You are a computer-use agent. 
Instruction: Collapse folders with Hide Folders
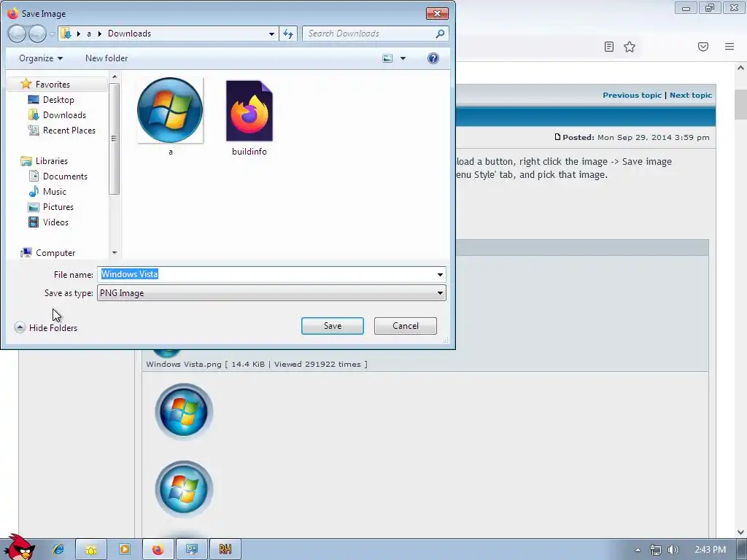coord(46,327)
